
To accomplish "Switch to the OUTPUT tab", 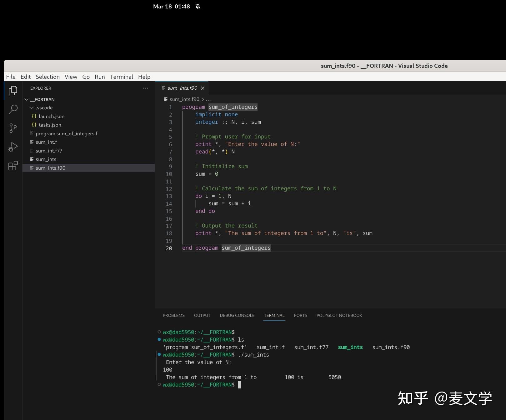I will (202, 315).
